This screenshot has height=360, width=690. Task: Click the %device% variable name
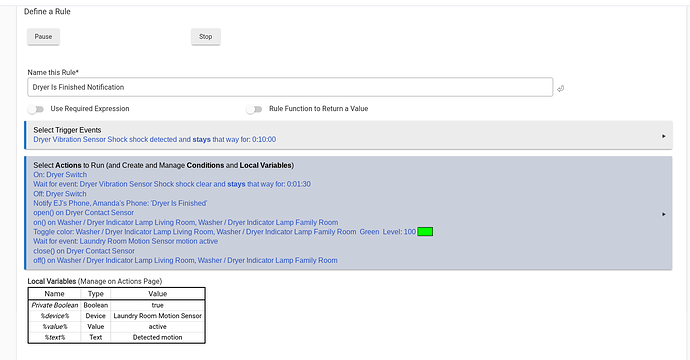(x=55, y=316)
